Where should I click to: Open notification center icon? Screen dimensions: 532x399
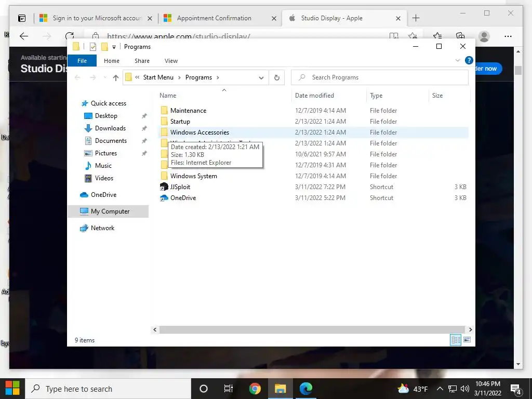click(x=516, y=390)
